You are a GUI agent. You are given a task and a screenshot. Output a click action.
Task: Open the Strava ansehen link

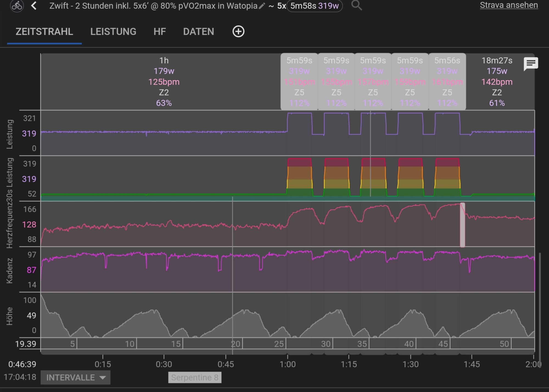click(509, 5)
